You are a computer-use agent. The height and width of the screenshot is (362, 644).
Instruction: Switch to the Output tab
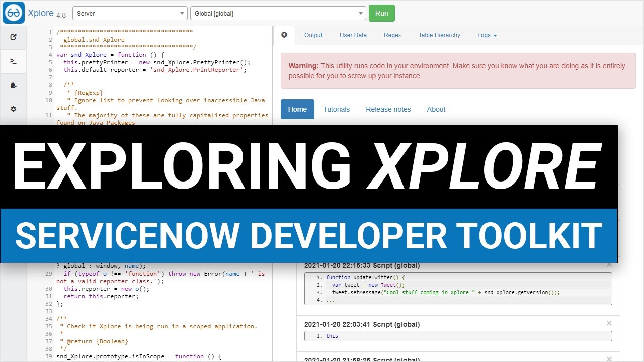click(313, 35)
